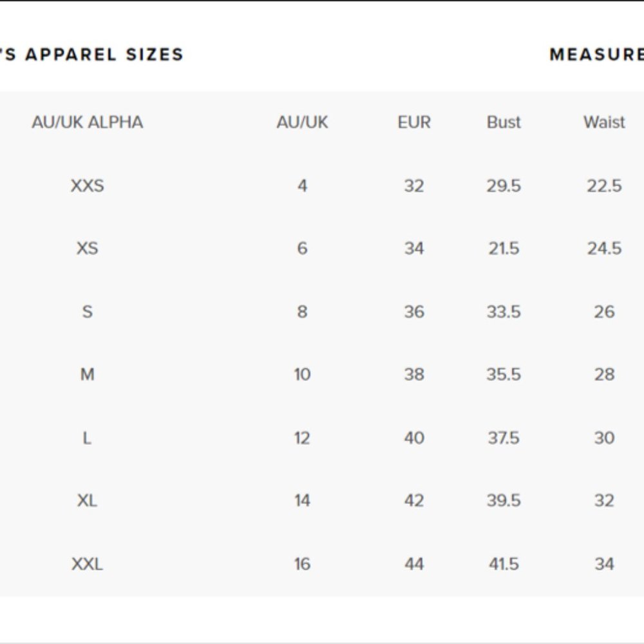This screenshot has width=644, height=644.
Task: Select the EUR column header
Action: click(x=414, y=122)
